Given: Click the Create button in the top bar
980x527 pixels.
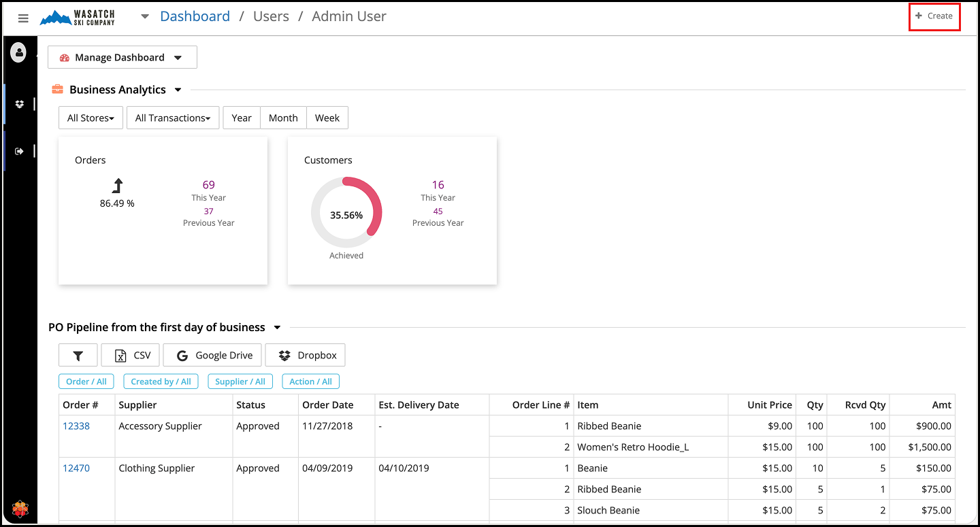Looking at the screenshot, I should 934,16.
